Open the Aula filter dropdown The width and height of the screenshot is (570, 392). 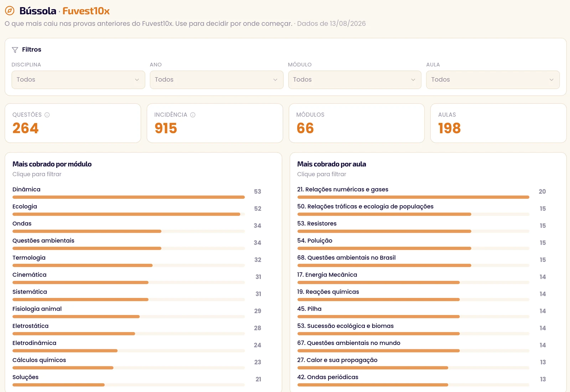click(x=493, y=80)
